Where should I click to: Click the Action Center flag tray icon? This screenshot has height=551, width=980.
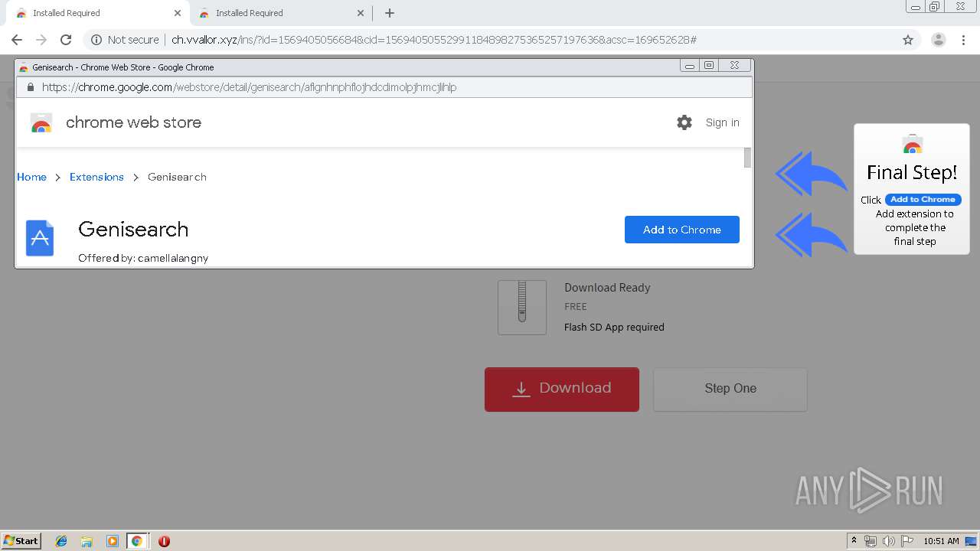click(x=907, y=541)
